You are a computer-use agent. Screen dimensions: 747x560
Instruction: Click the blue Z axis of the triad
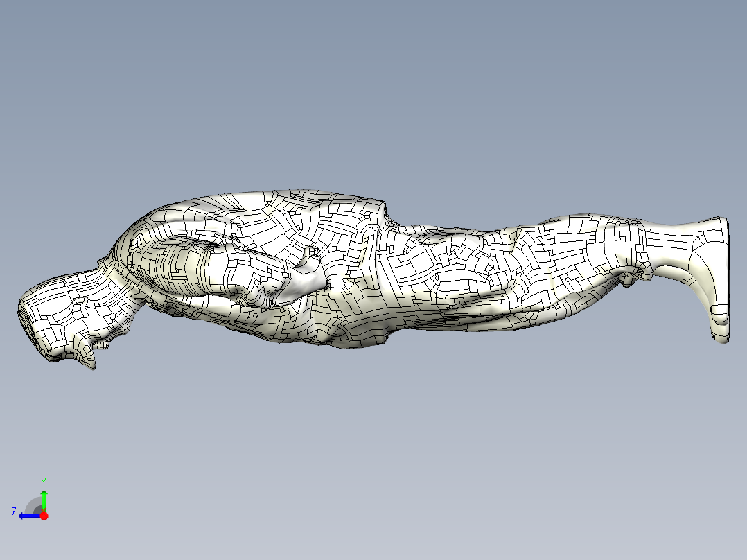[30, 516]
